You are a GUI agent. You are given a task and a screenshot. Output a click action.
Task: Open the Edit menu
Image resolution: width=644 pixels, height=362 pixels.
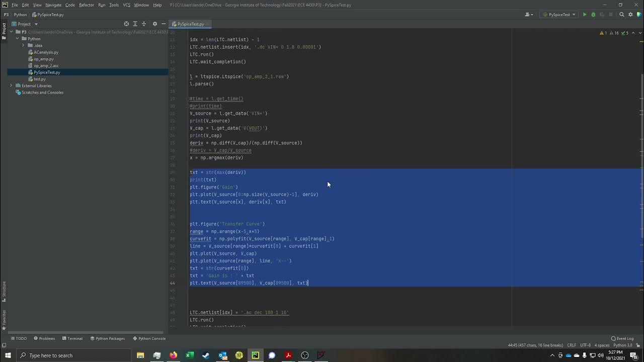pyautogui.click(x=25, y=5)
